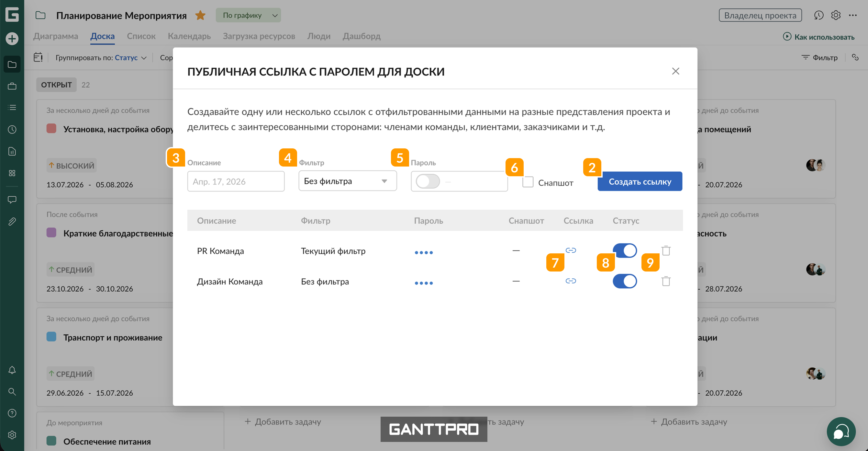868x451 pixels.
Task: Open the reports icon in sidebar
Action: tap(12, 151)
